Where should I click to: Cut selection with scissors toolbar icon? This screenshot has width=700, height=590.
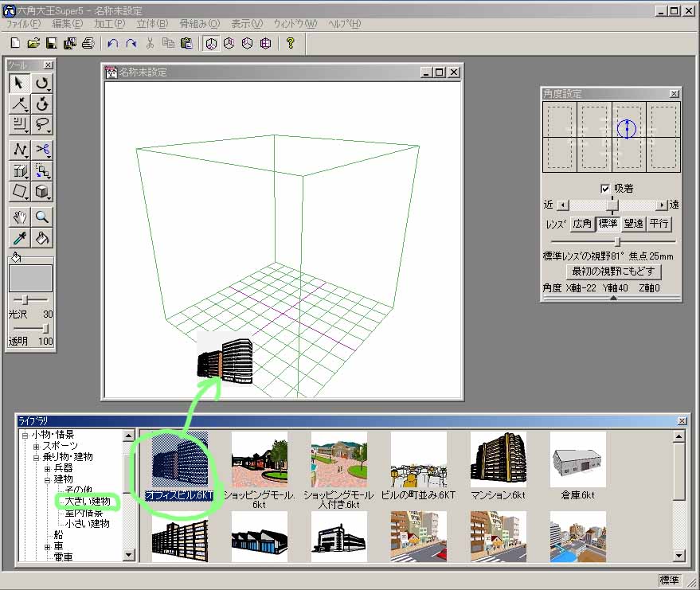[150, 43]
